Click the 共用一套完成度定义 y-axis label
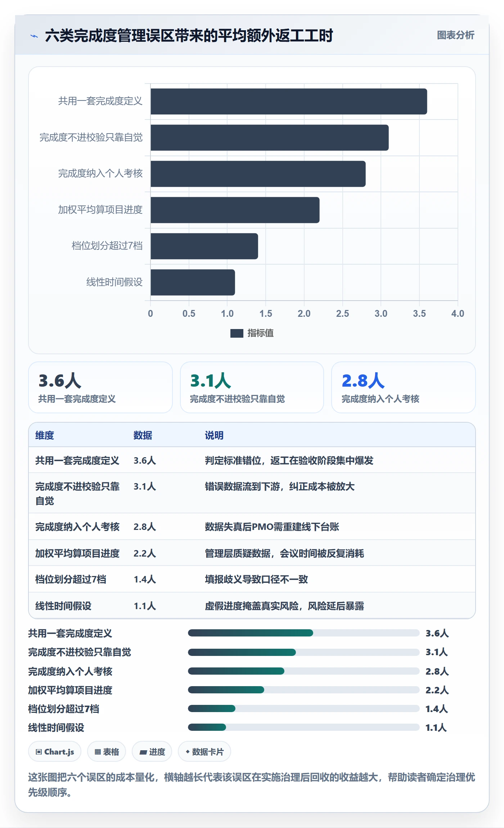 100,101
